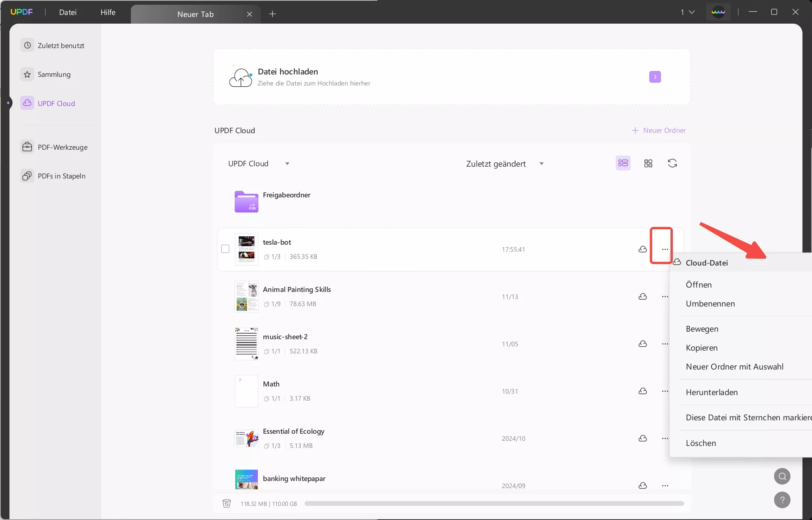This screenshot has width=812, height=520.
Task: Click purple arrow in upload box
Action: (x=655, y=77)
